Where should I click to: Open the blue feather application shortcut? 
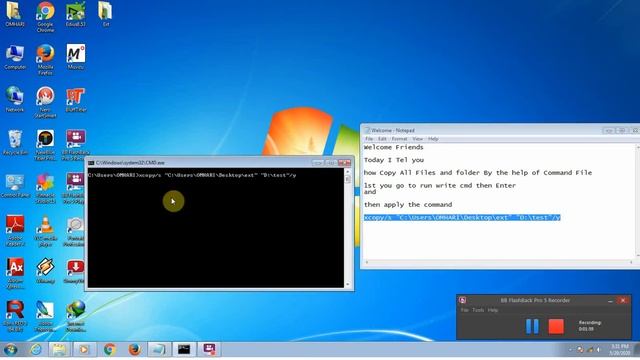pyautogui.click(x=45, y=315)
